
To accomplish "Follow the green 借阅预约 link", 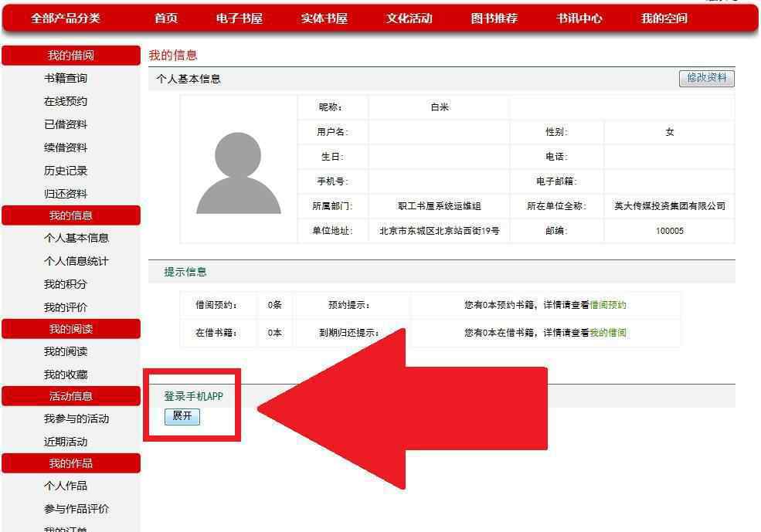I will 608,305.
